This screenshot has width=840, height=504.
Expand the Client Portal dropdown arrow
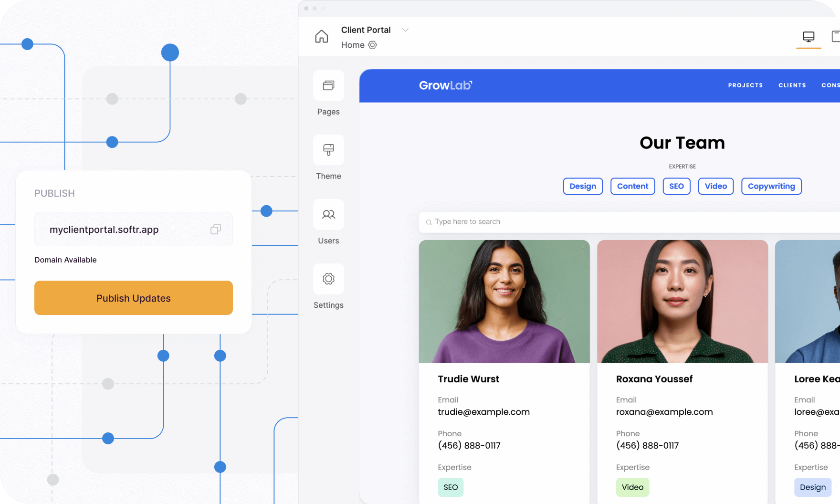(x=405, y=30)
